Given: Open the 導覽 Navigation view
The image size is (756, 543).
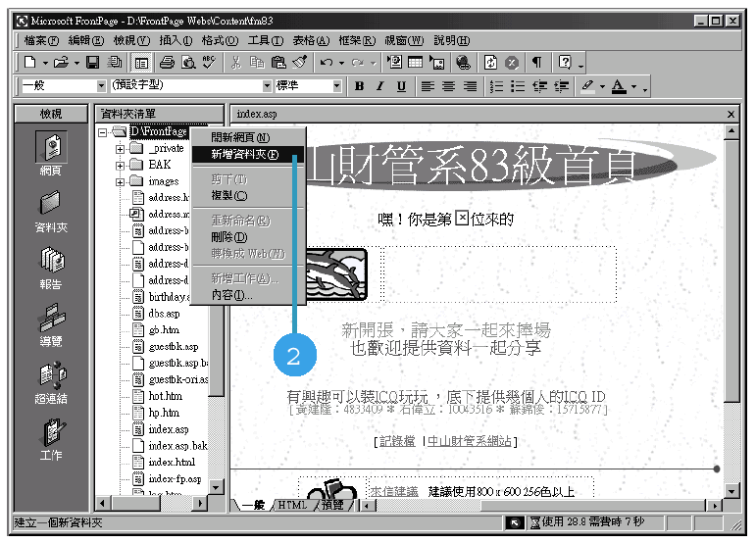Looking at the screenshot, I should (x=51, y=325).
